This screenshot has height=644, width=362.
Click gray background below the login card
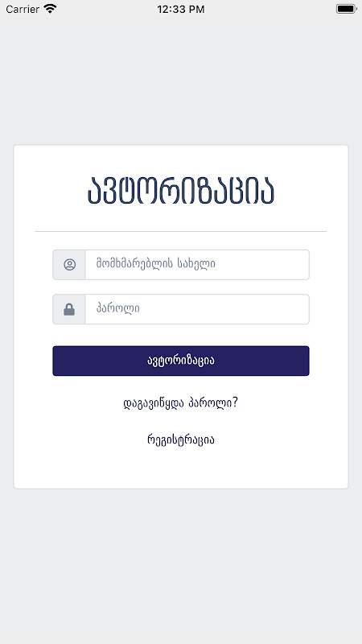tap(180, 567)
